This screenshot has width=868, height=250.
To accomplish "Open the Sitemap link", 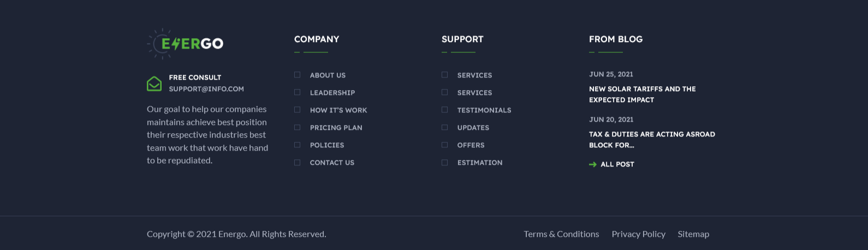I will click(x=693, y=234).
